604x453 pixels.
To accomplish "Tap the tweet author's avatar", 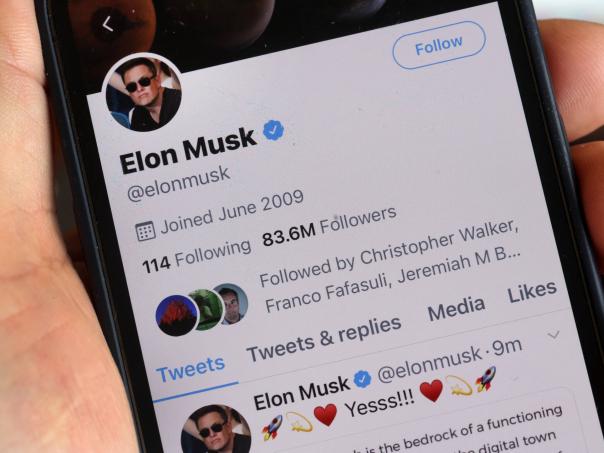I will pos(216,430).
